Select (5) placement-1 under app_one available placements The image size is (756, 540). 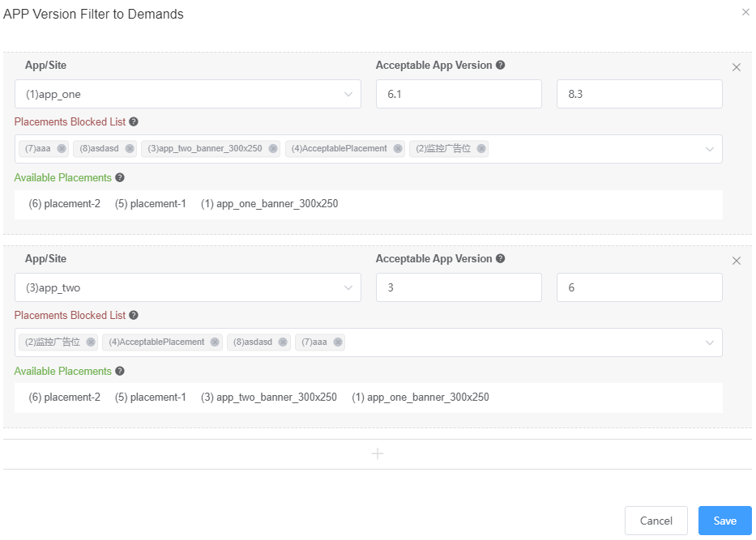[x=151, y=204]
